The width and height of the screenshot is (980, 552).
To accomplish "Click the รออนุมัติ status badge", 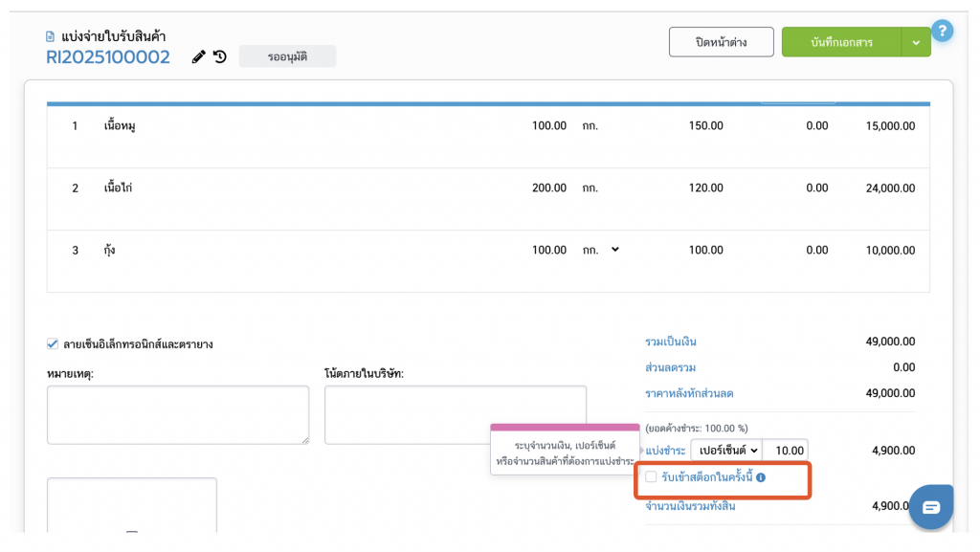I will tap(287, 57).
